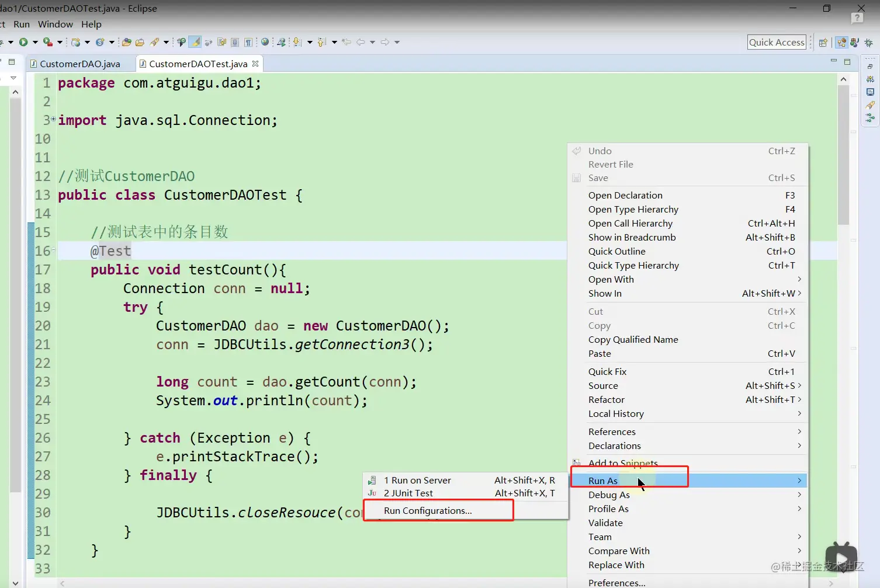Open the web browser globe icon
This screenshot has width=880, height=588.
click(265, 42)
